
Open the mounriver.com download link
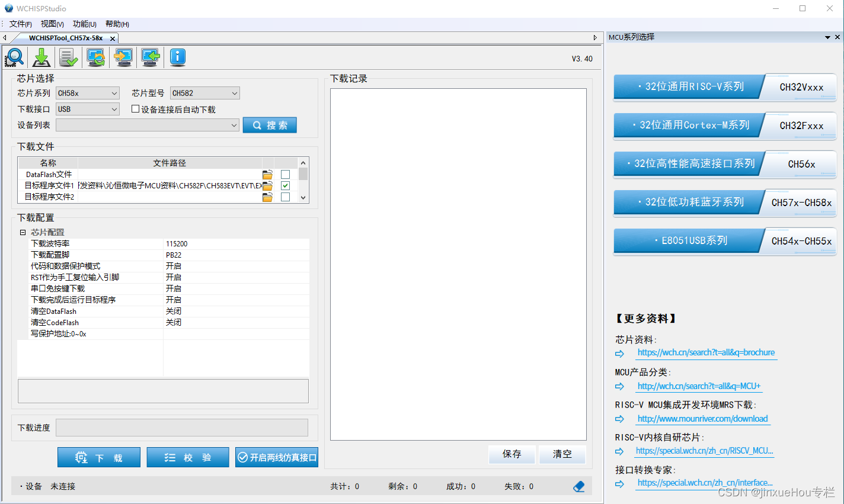[x=702, y=419]
